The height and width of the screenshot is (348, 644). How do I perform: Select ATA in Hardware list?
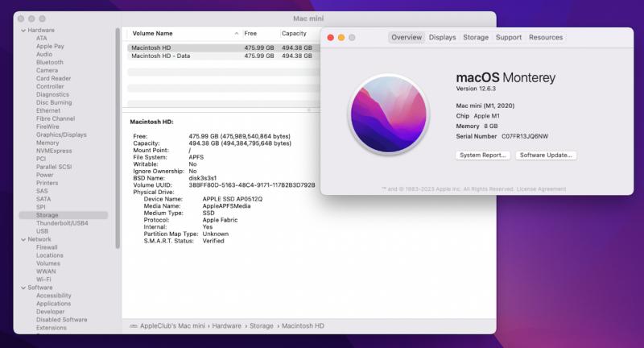coord(42,38)
